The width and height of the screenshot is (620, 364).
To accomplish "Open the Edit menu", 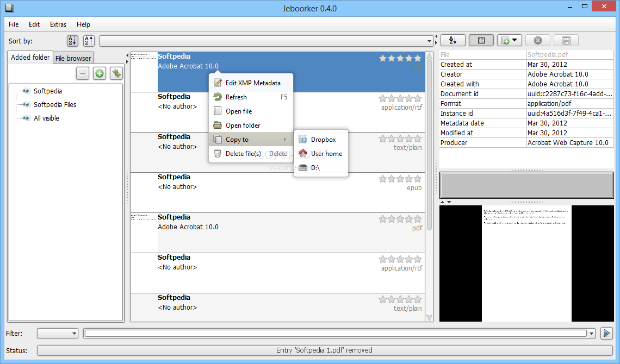I will [34, 24].
